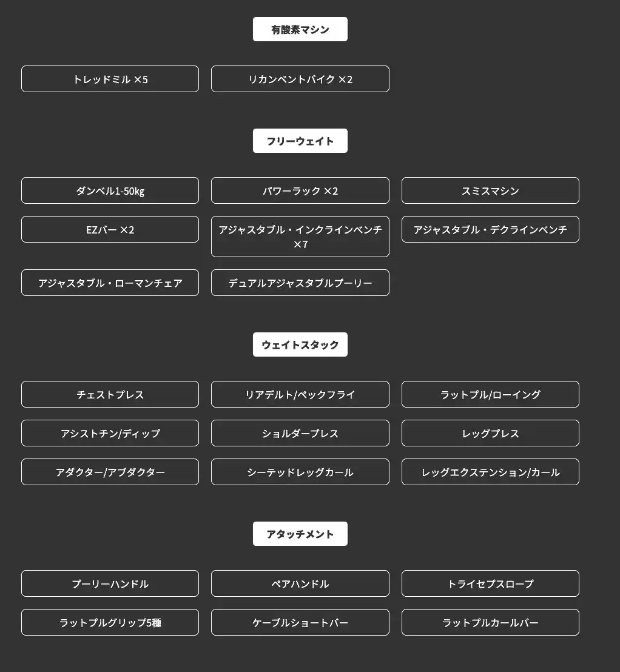620x672 pixels.
Task: Click the リアデルト/ペックフライ item
Action: (300, 394)
